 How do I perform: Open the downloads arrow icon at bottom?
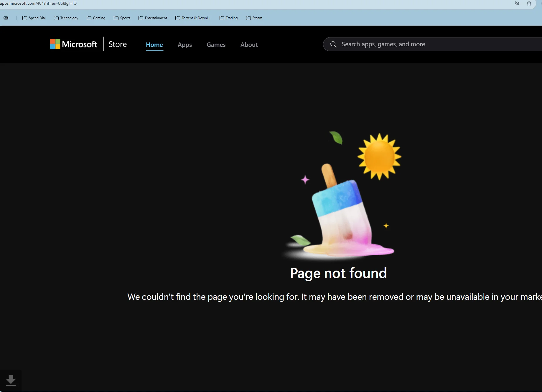11,381
